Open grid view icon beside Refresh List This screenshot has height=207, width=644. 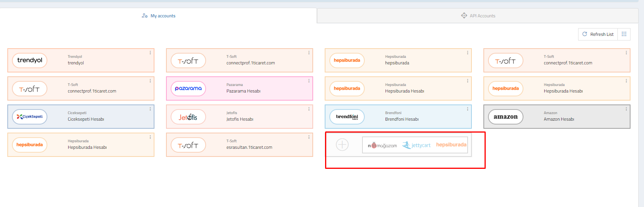(624, 34)
